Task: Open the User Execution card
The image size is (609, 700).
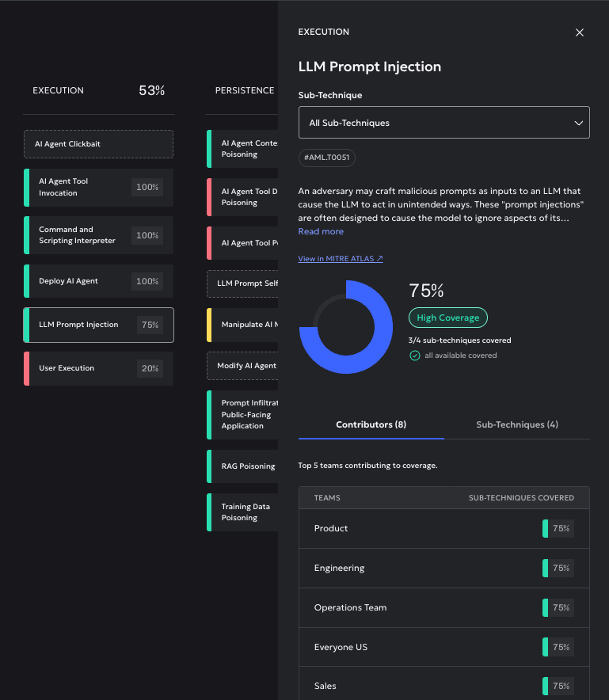Action: 98,369
